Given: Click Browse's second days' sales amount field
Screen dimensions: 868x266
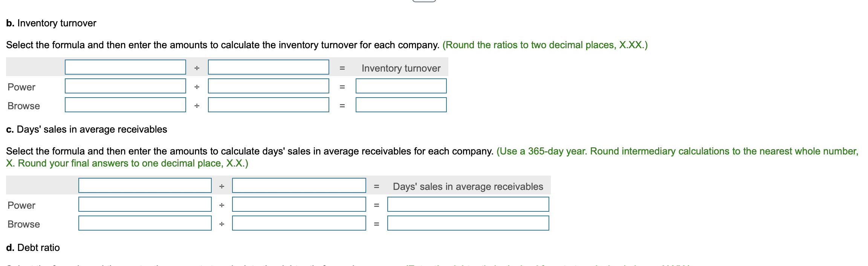Looking at the screenshot, I should click(299, 224).
